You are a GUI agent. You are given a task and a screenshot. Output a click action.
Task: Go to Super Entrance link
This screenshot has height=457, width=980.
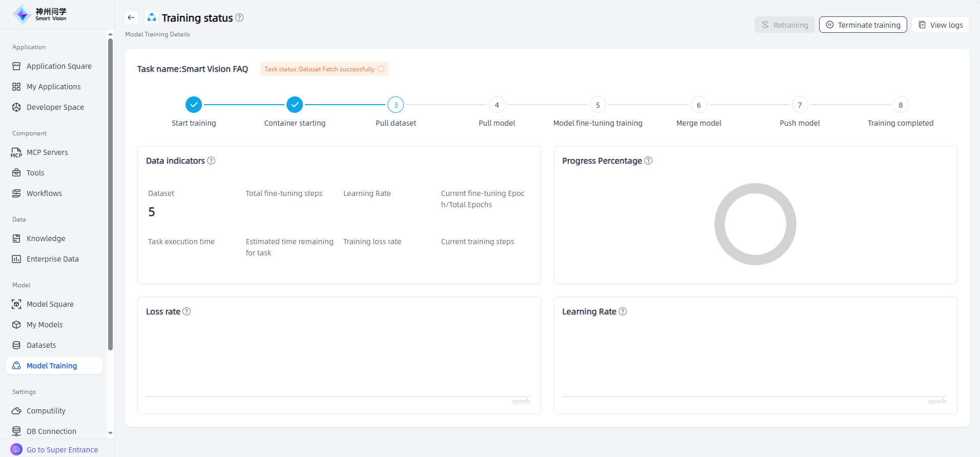62,450
